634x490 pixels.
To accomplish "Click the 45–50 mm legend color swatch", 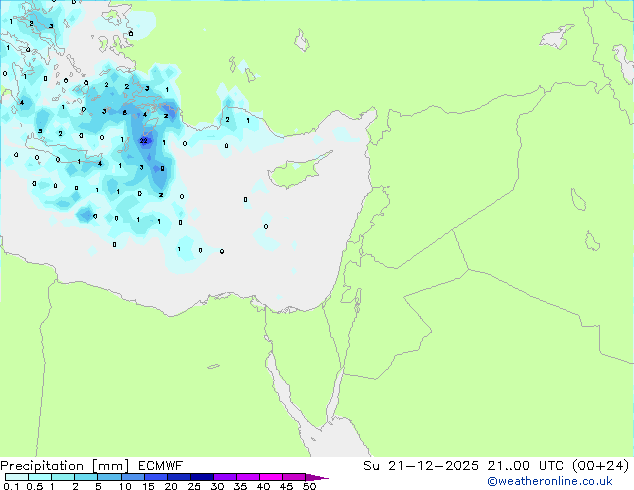I will click(x=294, y=477).
